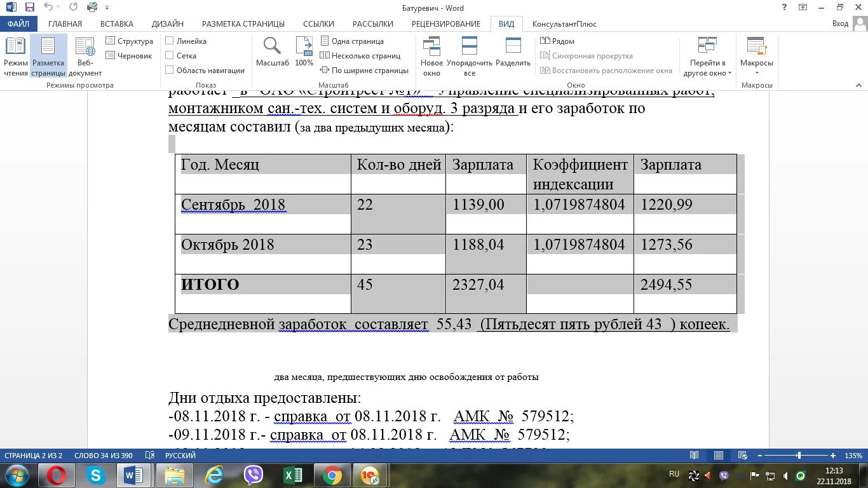Screen dimensions: 868x488
Task: Click the cell 'Сентябрь 2018'
Action: pos(263,214)
